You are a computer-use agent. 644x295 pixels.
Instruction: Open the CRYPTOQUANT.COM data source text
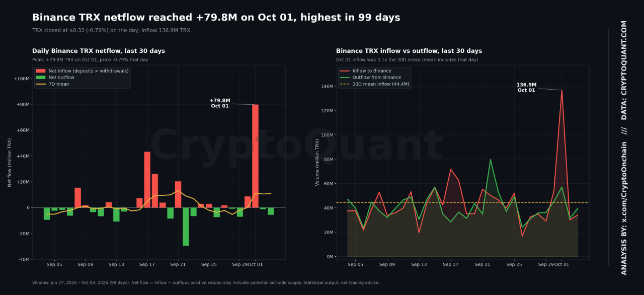(x=624, y=70)
